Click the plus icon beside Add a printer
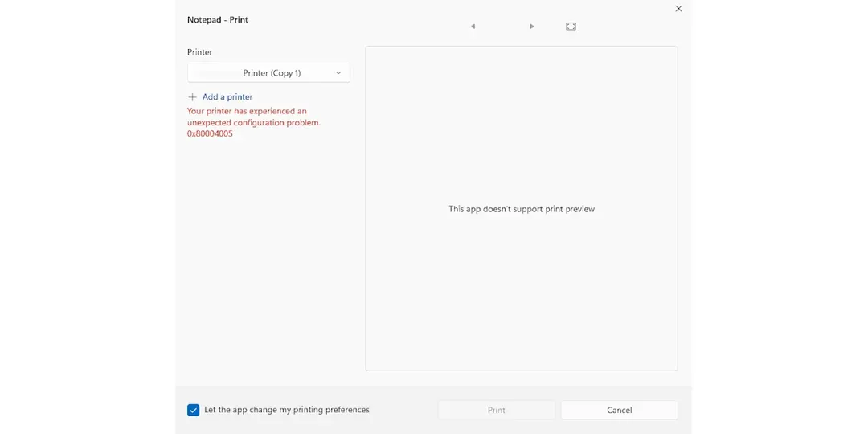 point(193,97)
